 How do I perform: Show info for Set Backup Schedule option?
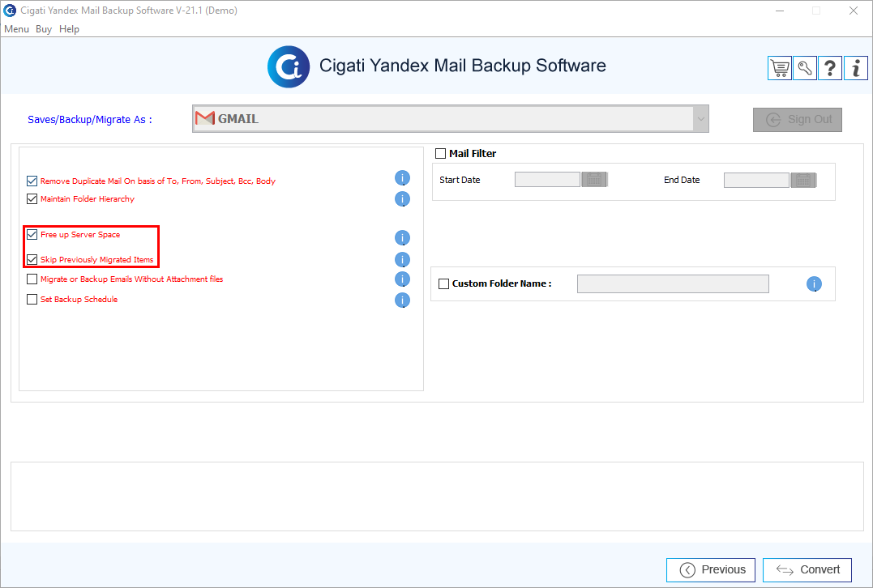(402, 300)
